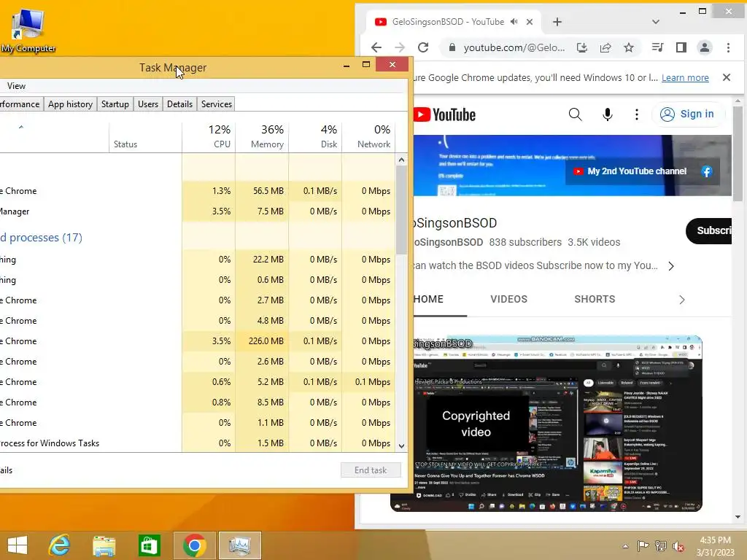The image size is (747, 560).
Task: Open File Explorer from taskbar
Action: (104, 545)
